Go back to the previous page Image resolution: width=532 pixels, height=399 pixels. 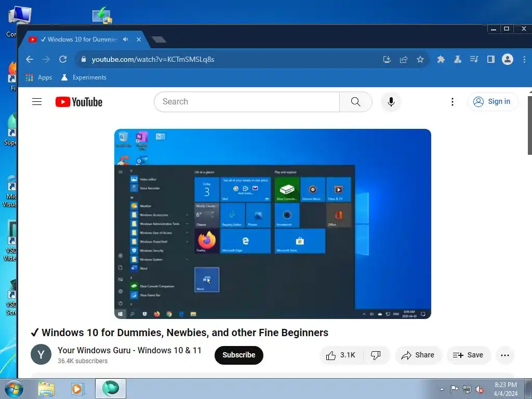tap(30, 59)
